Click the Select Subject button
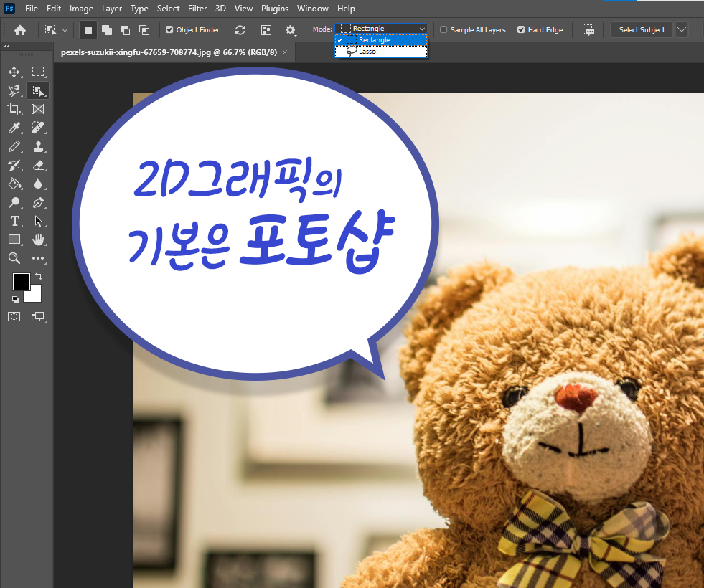 click(x=642, y=29)
